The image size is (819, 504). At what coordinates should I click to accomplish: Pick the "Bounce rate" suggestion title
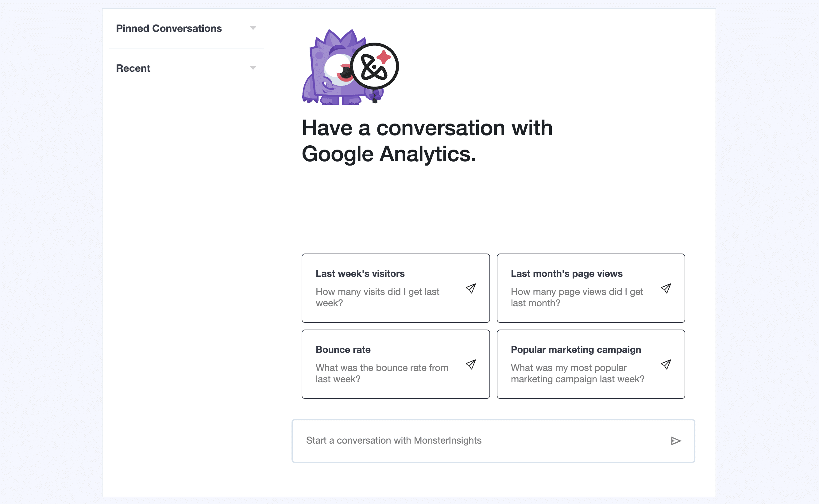tap(343, 350)
